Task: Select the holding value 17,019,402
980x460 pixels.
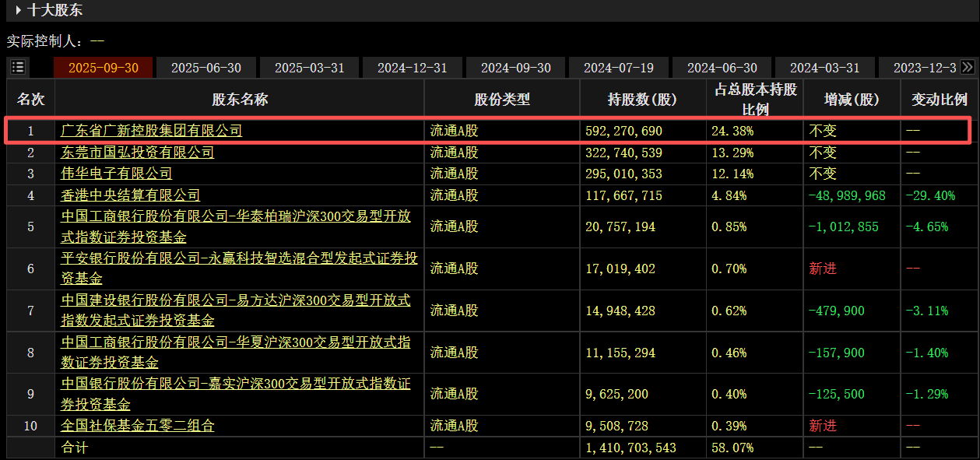Action: 620,269
